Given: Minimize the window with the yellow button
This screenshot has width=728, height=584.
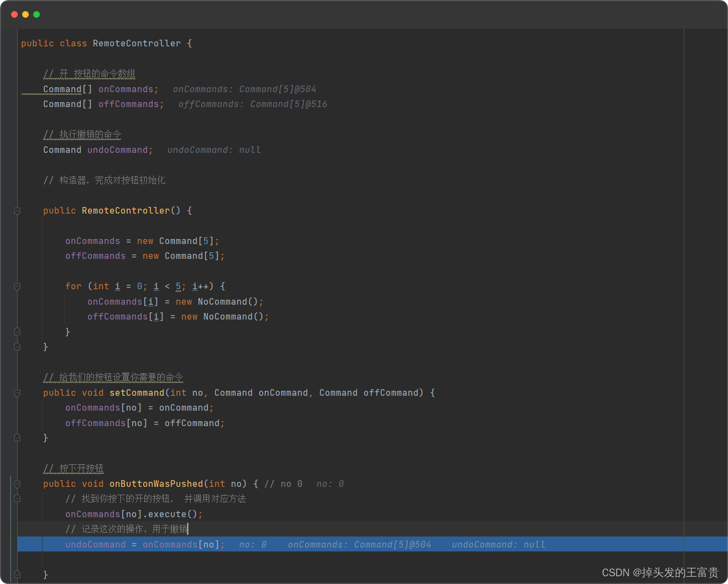Looking at the screenshot, I should coord(25,14).
